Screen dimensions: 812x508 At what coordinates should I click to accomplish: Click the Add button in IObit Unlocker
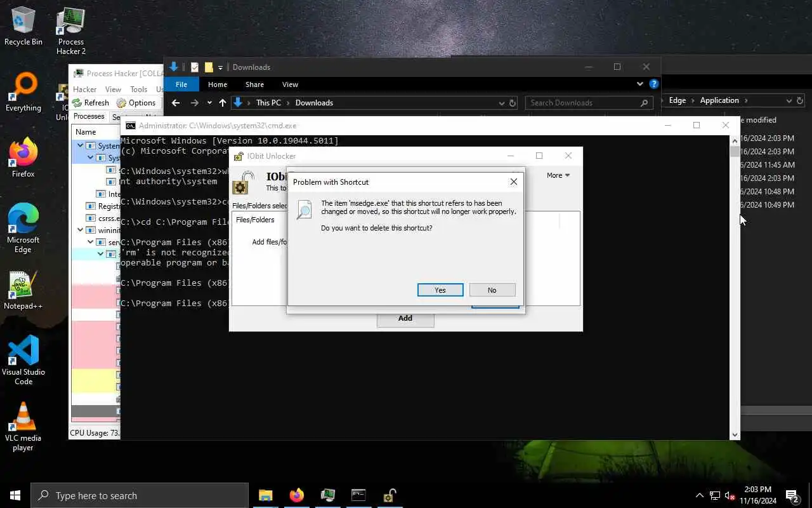coord(405,318)
